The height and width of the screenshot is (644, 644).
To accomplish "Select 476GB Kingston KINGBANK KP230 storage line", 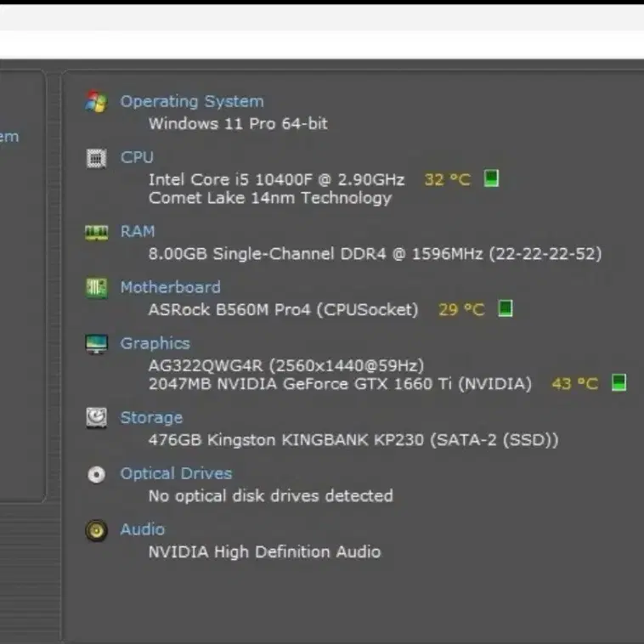I will [x=353, y=440].
